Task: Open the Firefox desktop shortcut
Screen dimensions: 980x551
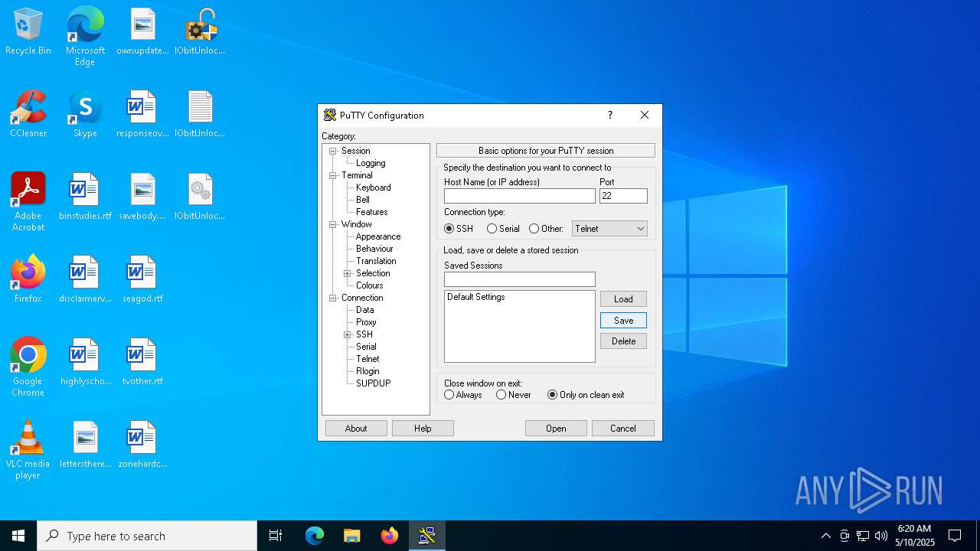Action: 28,280
